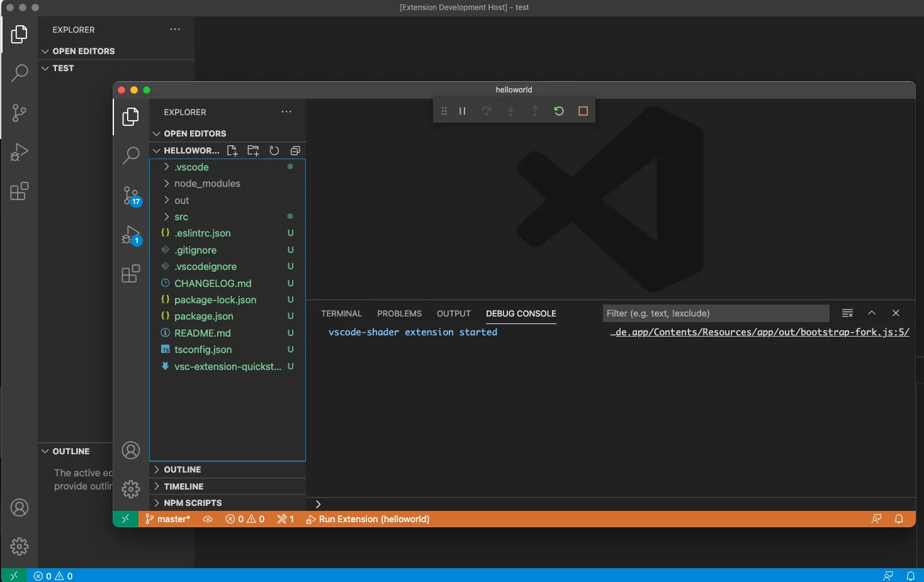Expand the node_modules folder
Screen dimensions: 924x582
pos(207,184)
